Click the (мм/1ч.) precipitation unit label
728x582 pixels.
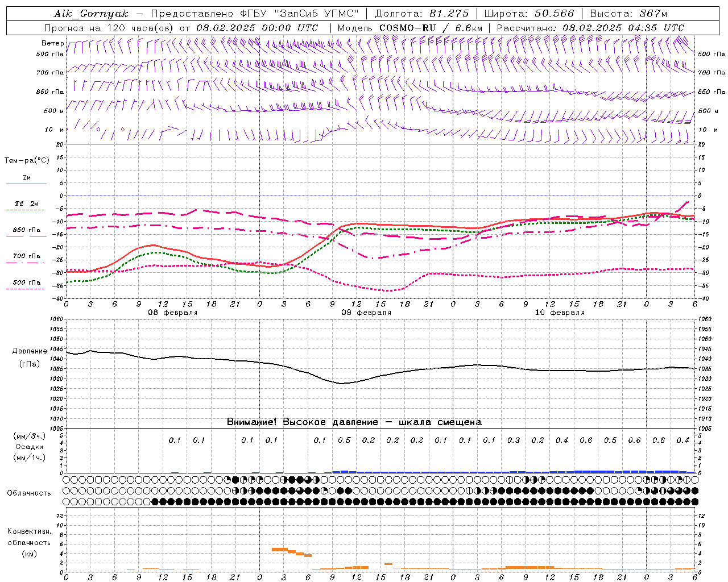[x=30, y=458]
